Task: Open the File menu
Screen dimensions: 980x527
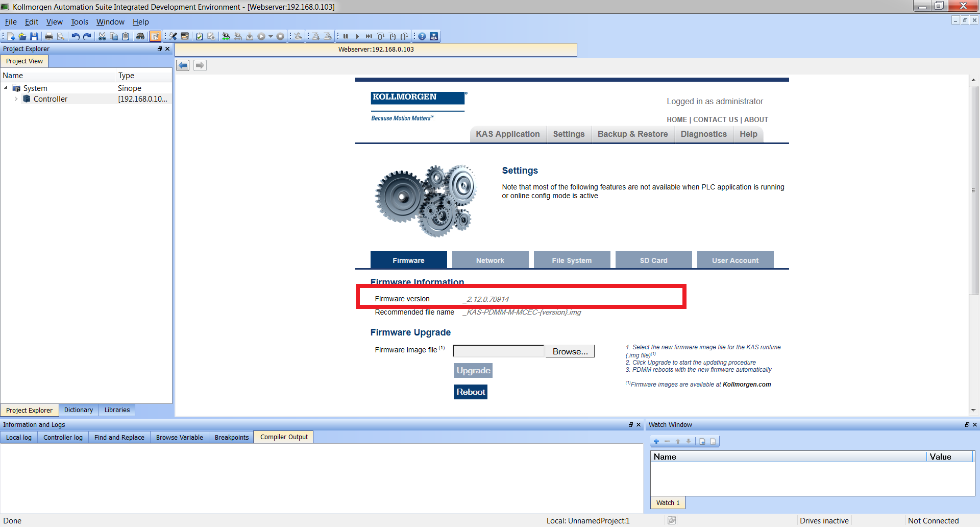Action: point(11,22)
